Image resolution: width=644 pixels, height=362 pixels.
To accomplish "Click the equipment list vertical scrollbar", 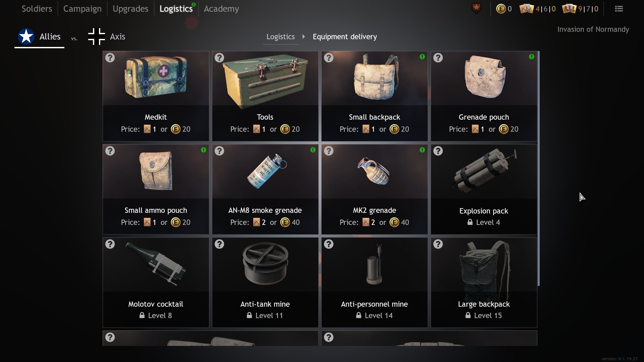I will click(x=539, y=168).
